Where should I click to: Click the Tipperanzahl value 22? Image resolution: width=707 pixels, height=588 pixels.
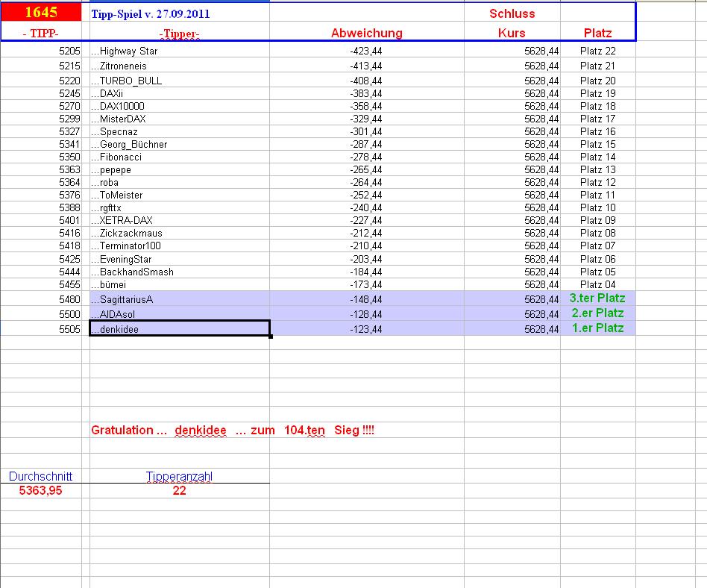179,489
